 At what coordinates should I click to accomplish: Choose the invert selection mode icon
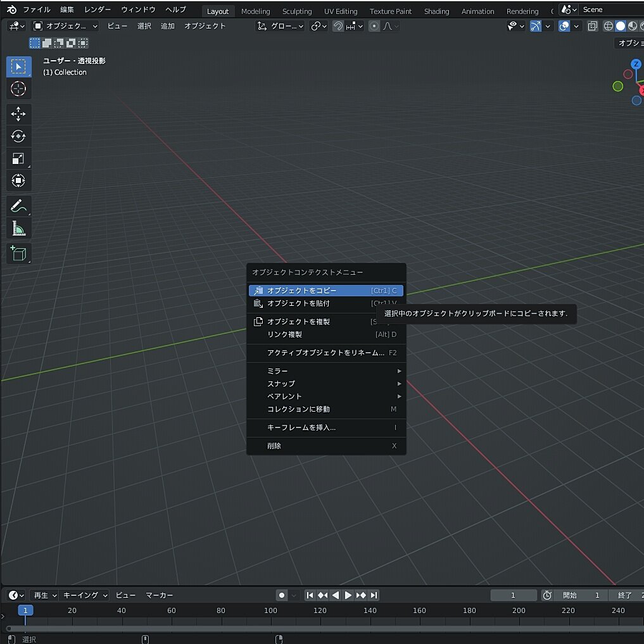(x=71, y=42)
